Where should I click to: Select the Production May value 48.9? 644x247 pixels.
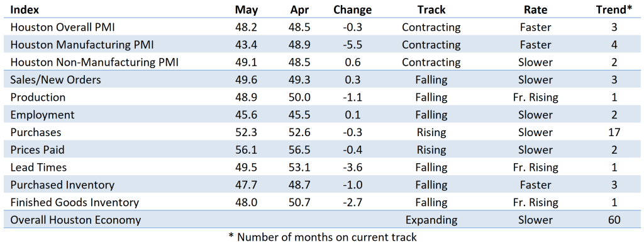pos(246,98)
